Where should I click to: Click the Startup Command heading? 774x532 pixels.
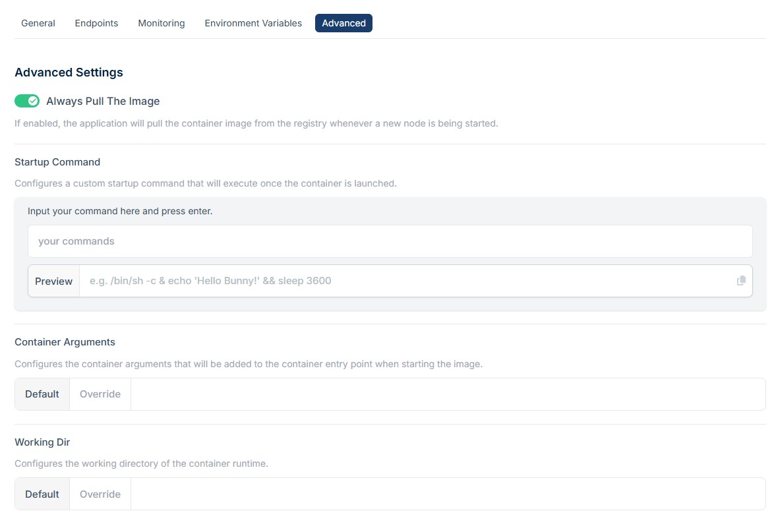[x=57, y=162]
